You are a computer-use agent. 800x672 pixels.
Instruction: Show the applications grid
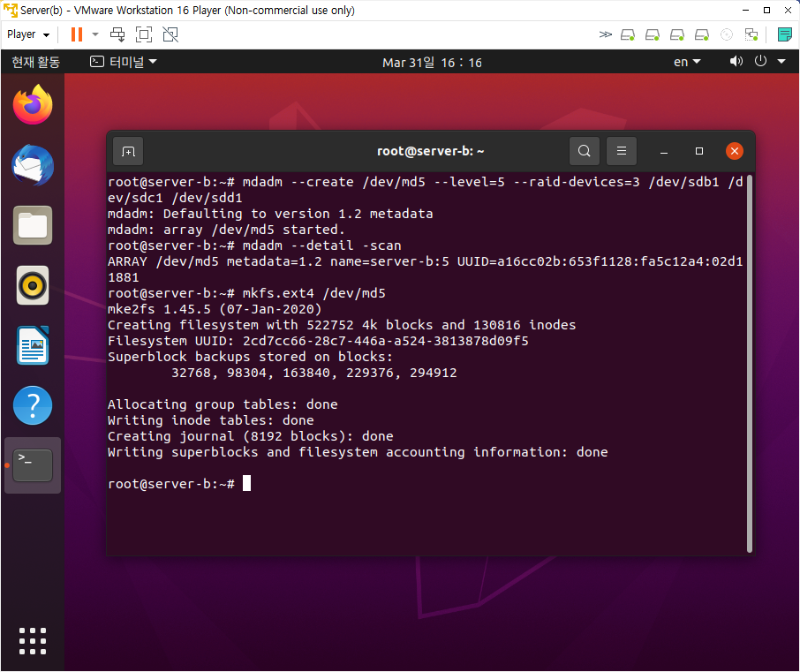click(x=33, y=641)
